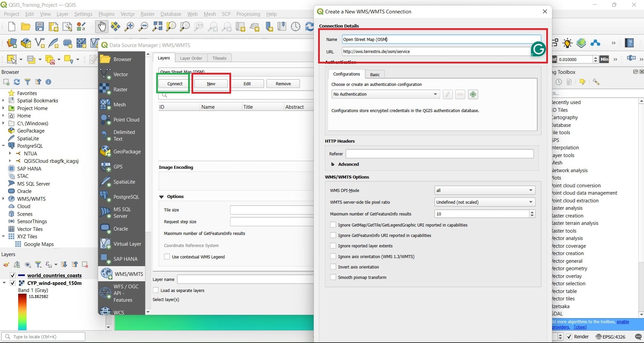
Task: Select Raster in Data Source Manager sidebar
Action: pyautogui.click(x=122, y=89)
